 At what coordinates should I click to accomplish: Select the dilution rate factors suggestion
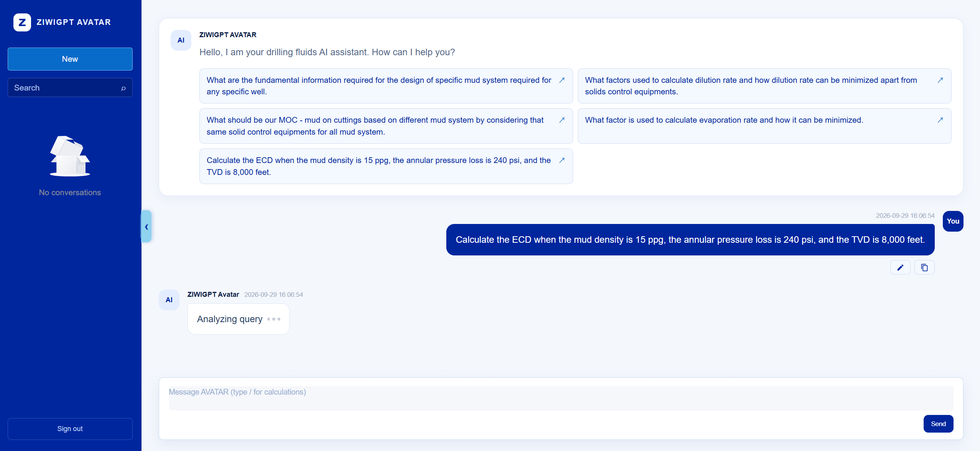[x=765, y=86]
